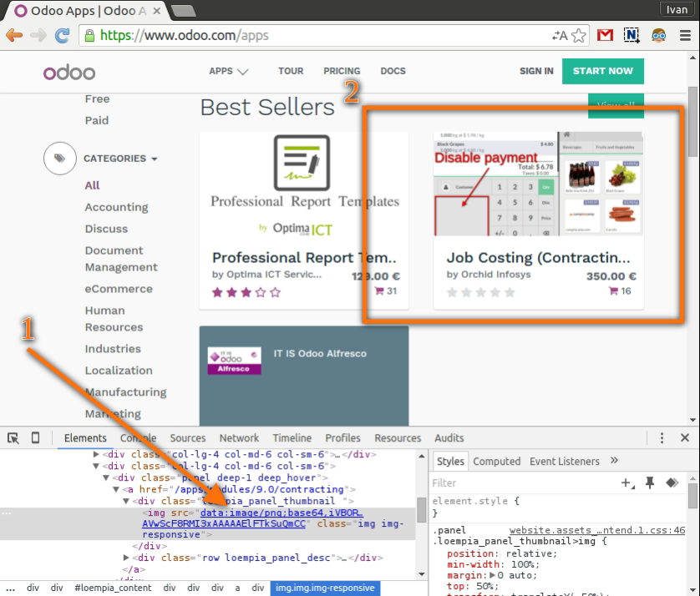Select the Accounting category

point(116,207)
